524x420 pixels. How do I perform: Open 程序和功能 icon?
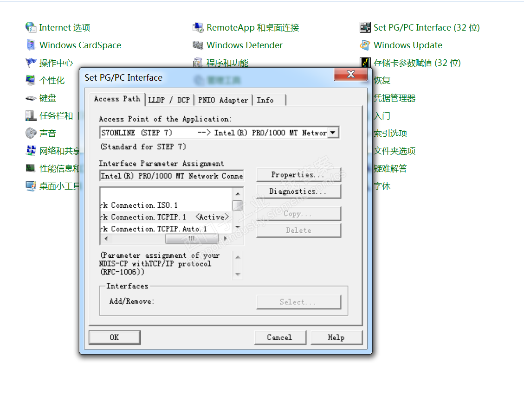coord(198,63)
